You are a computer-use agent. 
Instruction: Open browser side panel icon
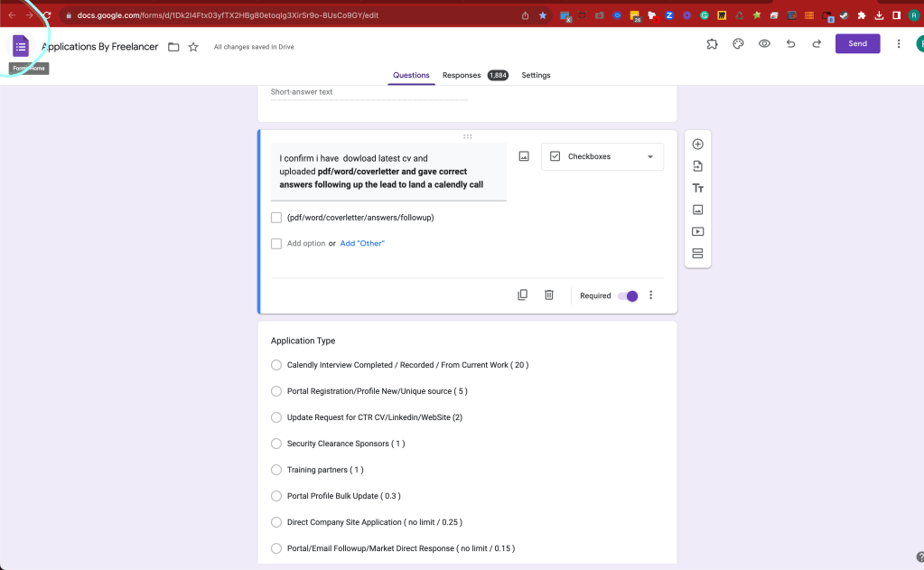tap(896, 15)
